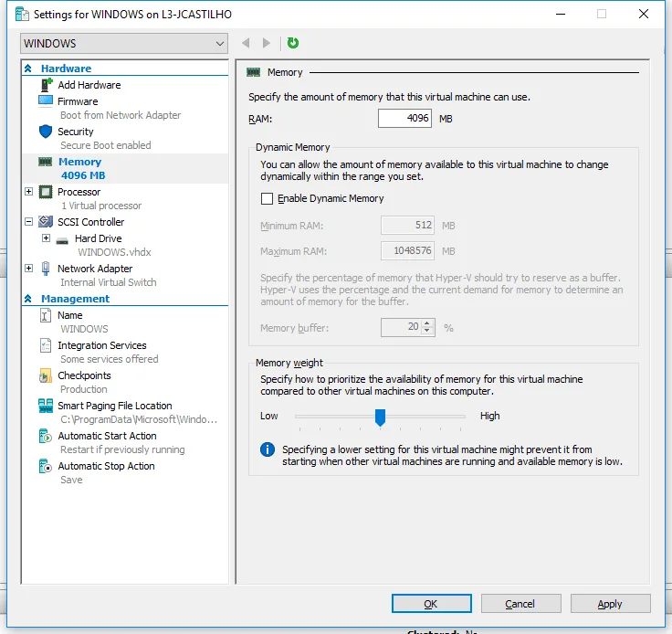Open Automatic Start Action settings
672x634 pixels.
point(107,436)
